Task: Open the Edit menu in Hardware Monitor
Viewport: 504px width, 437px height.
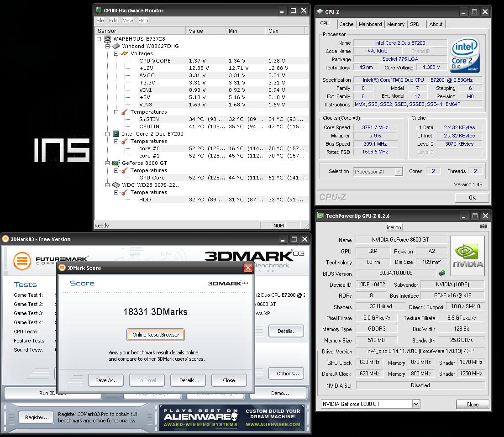Action: click(113, 21)
